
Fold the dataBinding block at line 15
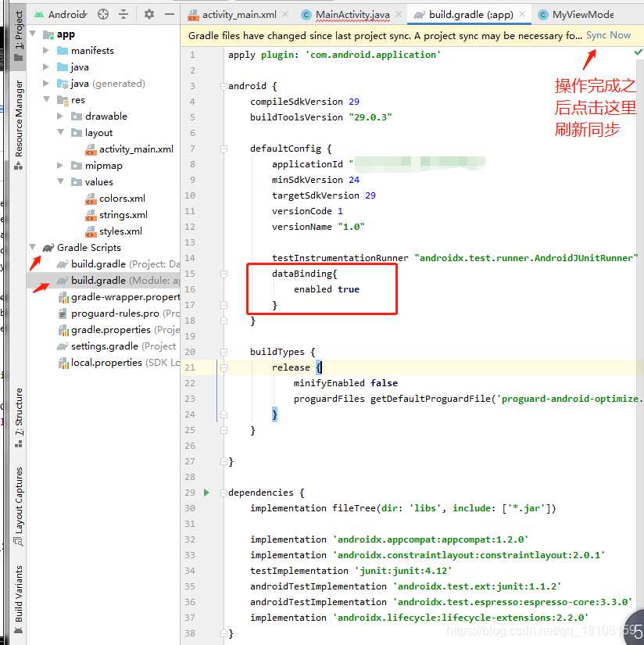(x=224, y=274)
